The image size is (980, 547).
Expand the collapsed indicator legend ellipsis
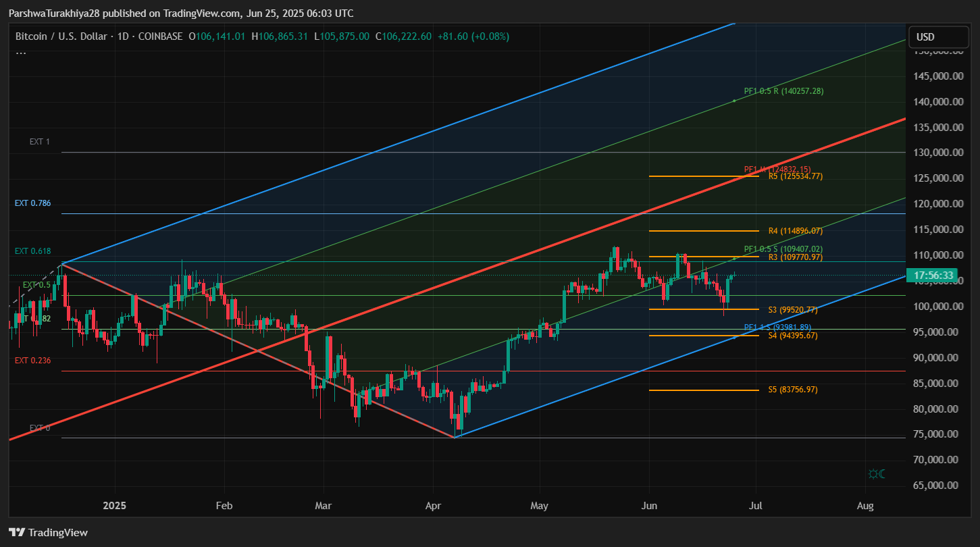pyautogui.click(x=21, y=52)
